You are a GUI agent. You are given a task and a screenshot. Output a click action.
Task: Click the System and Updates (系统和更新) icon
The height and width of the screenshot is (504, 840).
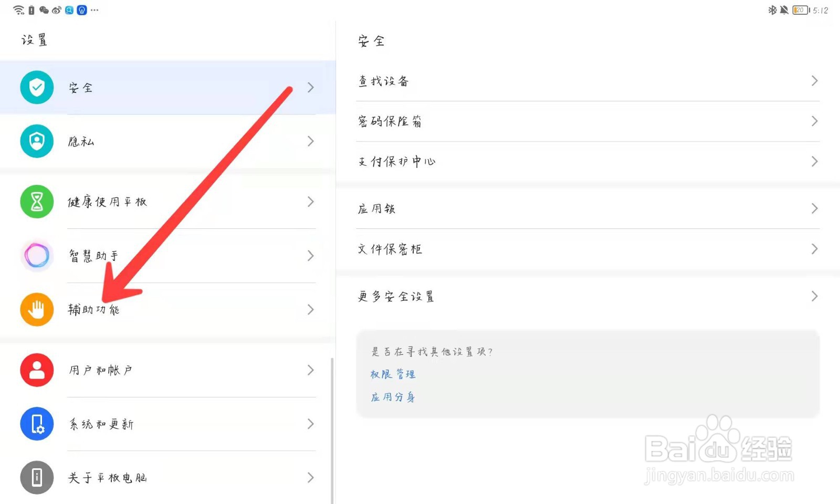click(36, 424)
